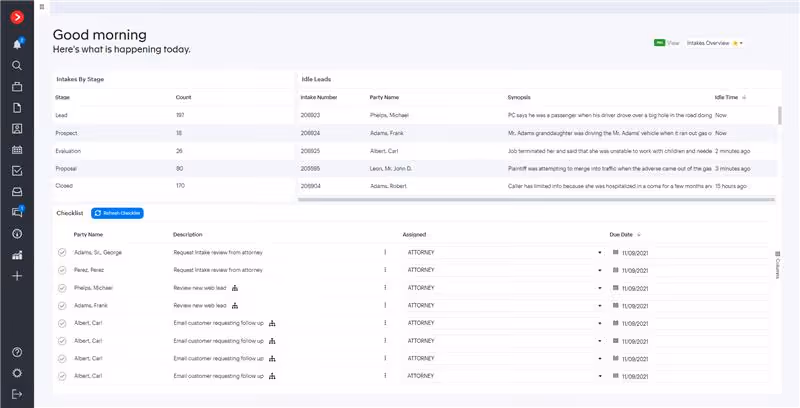Mark Phelps, Michael checklist item complete
The image size is (800, 408).
[62, 288]
